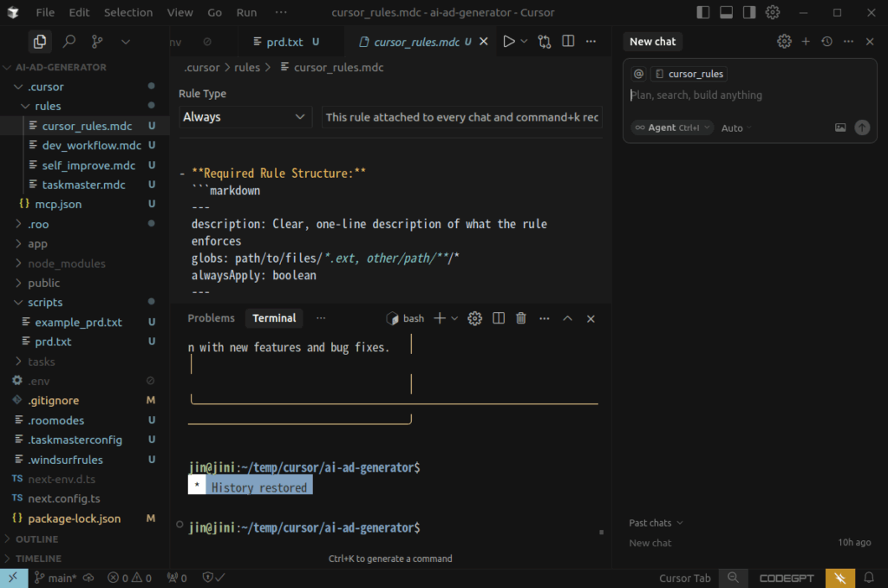Image resolution: width=888 pixels, height=588 pixels.
Task: Show more panel tabs ellipsis
Action: tap(321, 318)
